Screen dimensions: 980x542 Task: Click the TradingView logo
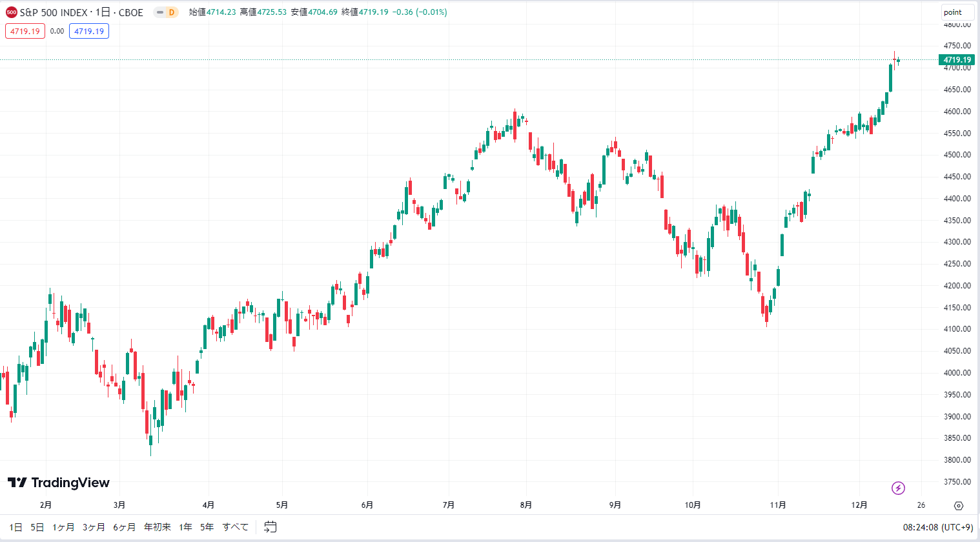point(59,483)
